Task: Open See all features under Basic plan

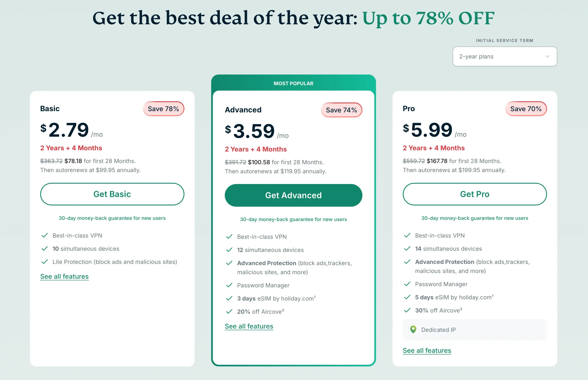Action: point(65,276)
